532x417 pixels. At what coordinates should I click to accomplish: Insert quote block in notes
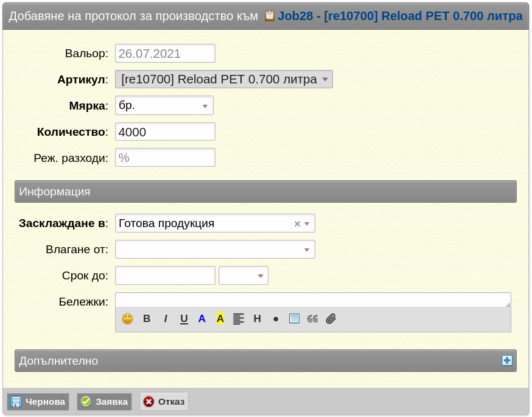point(312,319)
